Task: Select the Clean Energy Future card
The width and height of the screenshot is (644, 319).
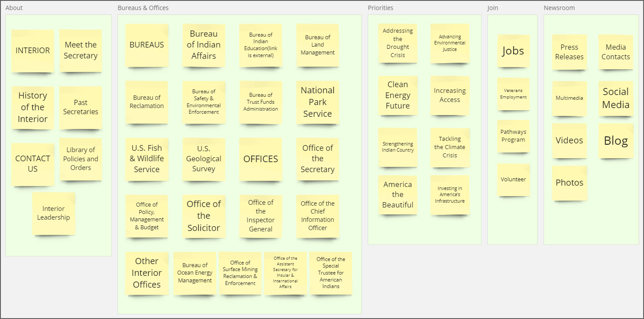Action: (398, 95)
